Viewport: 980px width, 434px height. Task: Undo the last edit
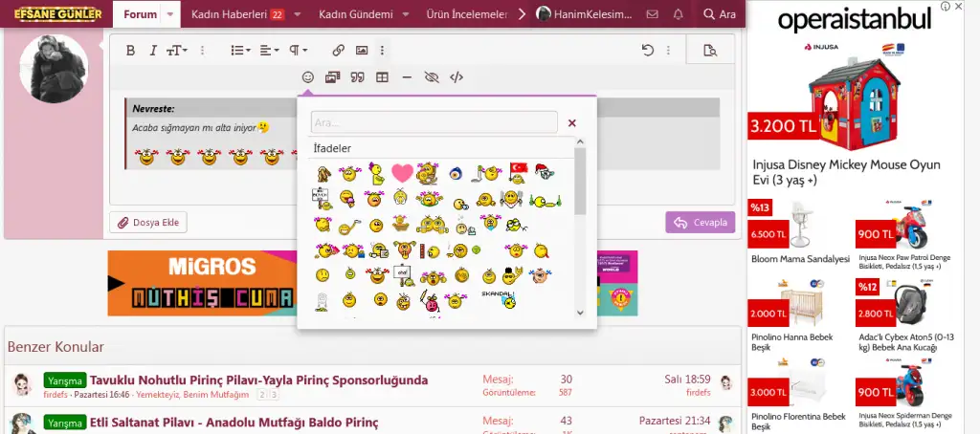[648, 51]
